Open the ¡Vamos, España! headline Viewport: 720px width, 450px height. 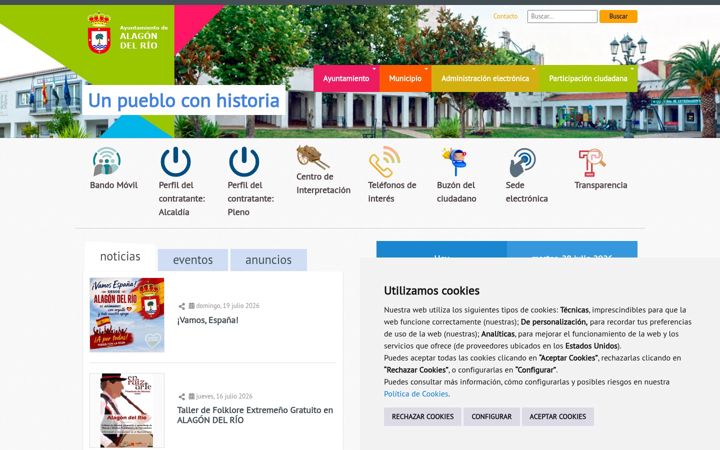click(x=208, y=320)
